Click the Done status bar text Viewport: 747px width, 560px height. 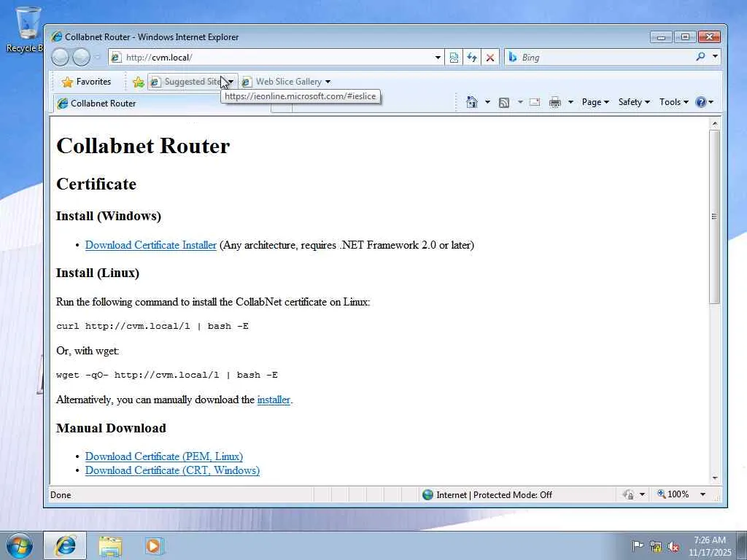click(61, 495)
